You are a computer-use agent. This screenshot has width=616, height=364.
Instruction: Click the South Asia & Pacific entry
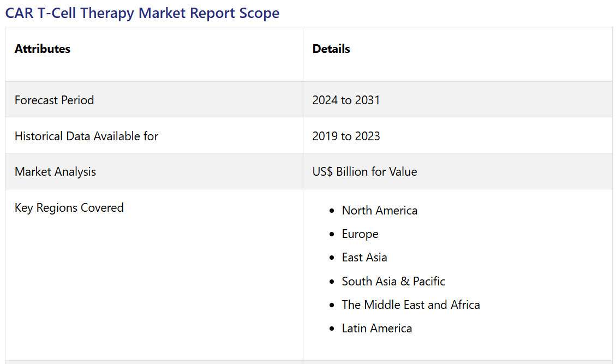[393, 281]
